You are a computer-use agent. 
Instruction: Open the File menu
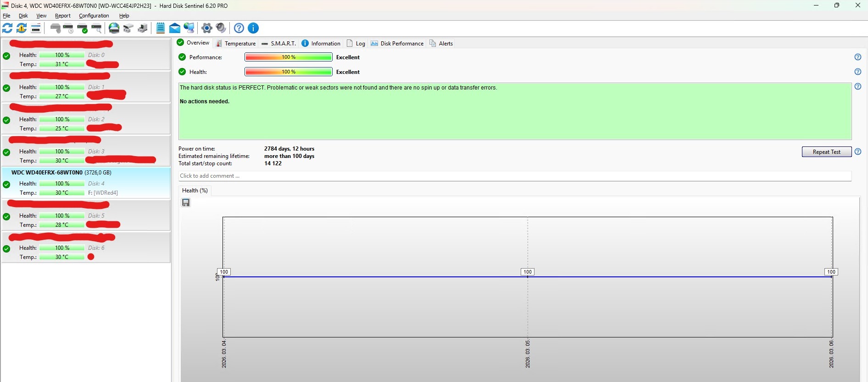[x=6, y=16]
